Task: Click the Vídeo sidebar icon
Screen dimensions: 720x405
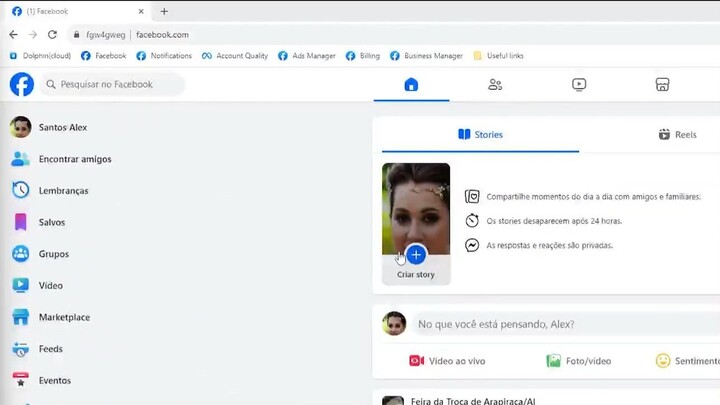Action: [20, 285]
